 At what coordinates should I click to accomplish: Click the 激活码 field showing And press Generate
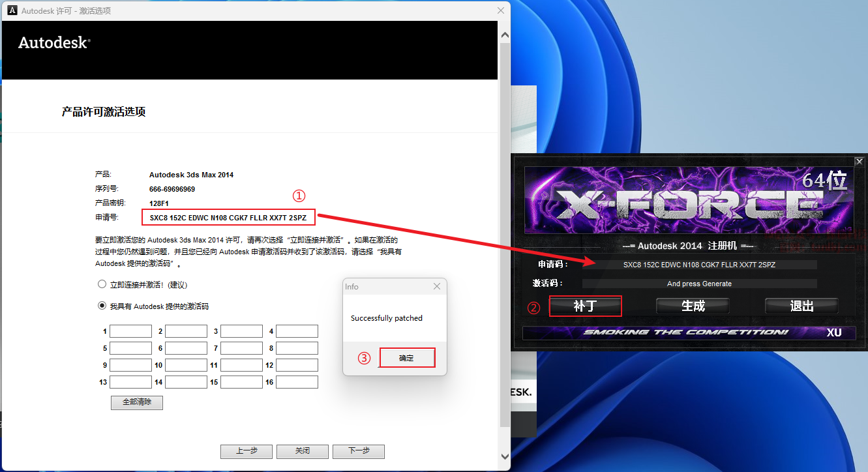pyautogui.click(x=699, y=284)
